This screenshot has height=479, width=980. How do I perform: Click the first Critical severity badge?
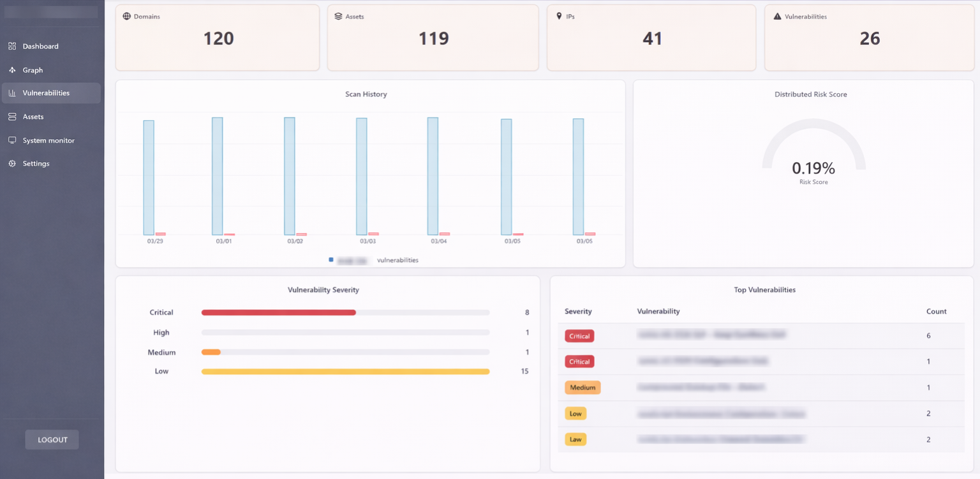point(579,335)
